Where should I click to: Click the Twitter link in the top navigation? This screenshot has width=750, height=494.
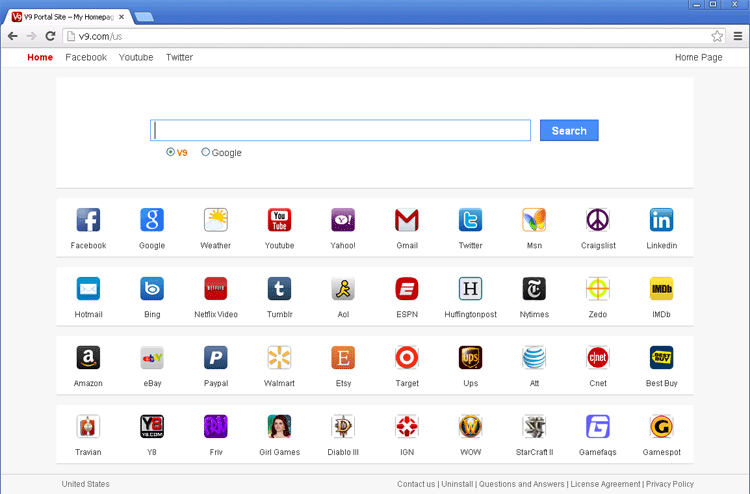(x=179, y=58)
